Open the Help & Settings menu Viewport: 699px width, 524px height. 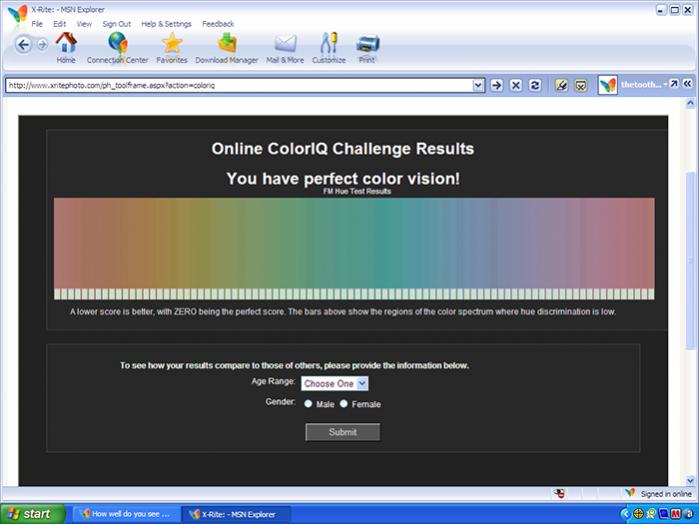click(166, 24)
